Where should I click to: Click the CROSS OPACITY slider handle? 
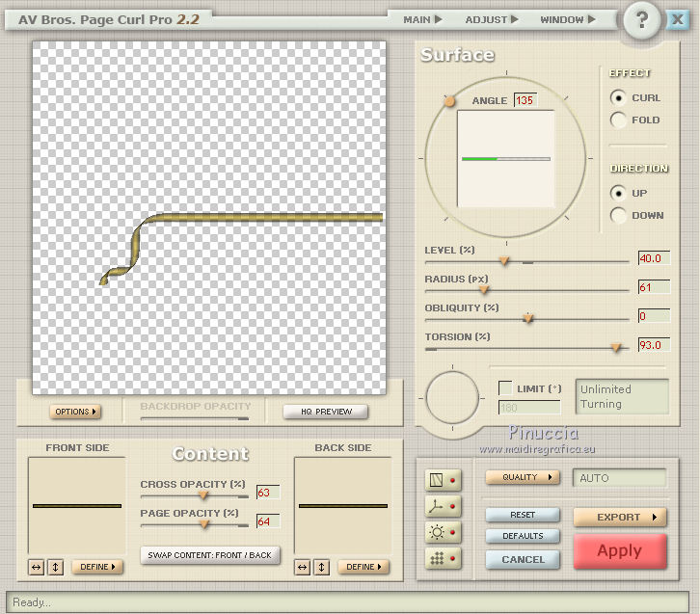point(203,495)
